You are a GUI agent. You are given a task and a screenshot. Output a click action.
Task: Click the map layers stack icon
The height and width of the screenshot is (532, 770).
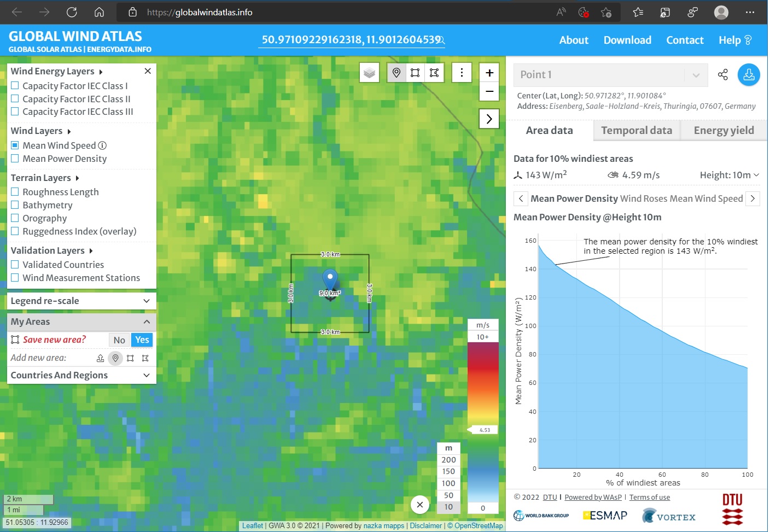[x=370, y=73]
